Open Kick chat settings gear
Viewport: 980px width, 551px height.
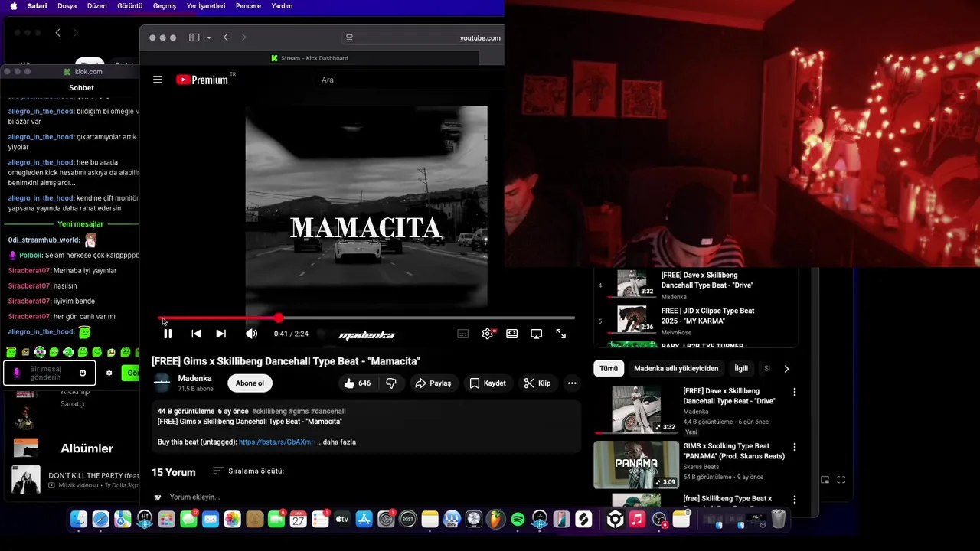109,373
